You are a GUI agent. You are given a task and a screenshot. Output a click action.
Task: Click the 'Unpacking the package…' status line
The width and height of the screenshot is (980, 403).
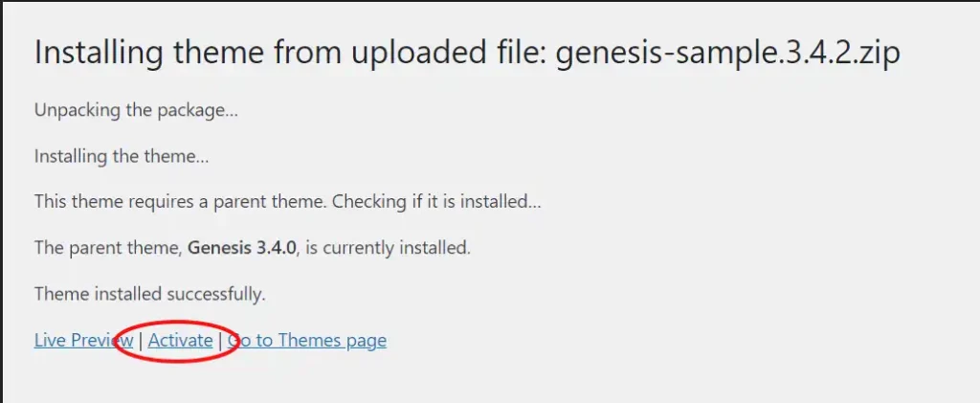(x=136, y=111)
